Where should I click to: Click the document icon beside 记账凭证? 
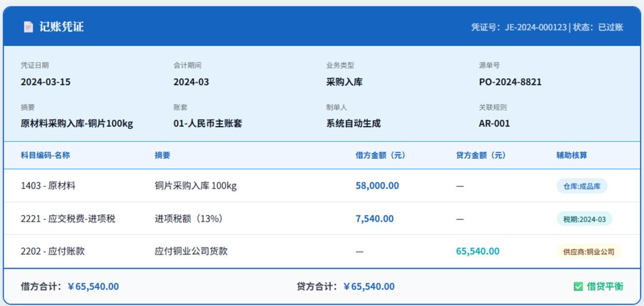tap(29, 27)
